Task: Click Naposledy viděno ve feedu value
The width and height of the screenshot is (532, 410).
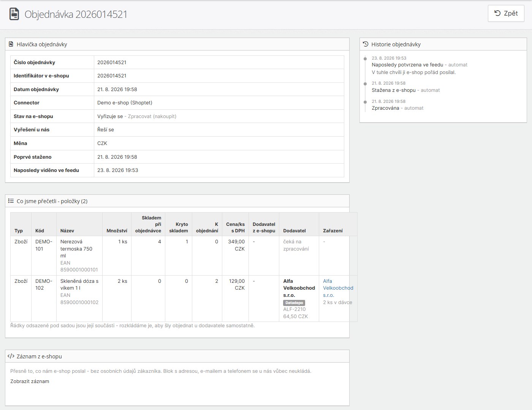Action: (118, 170)
